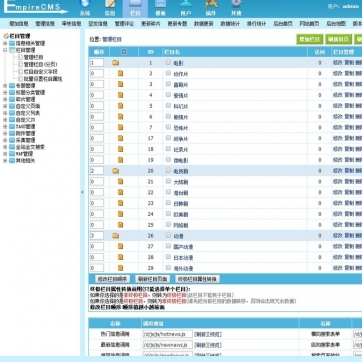The image size is (362, 362).
Task: Check the checkbox for 电视剧 (ID 20)
Action: [x=168, y=170]
